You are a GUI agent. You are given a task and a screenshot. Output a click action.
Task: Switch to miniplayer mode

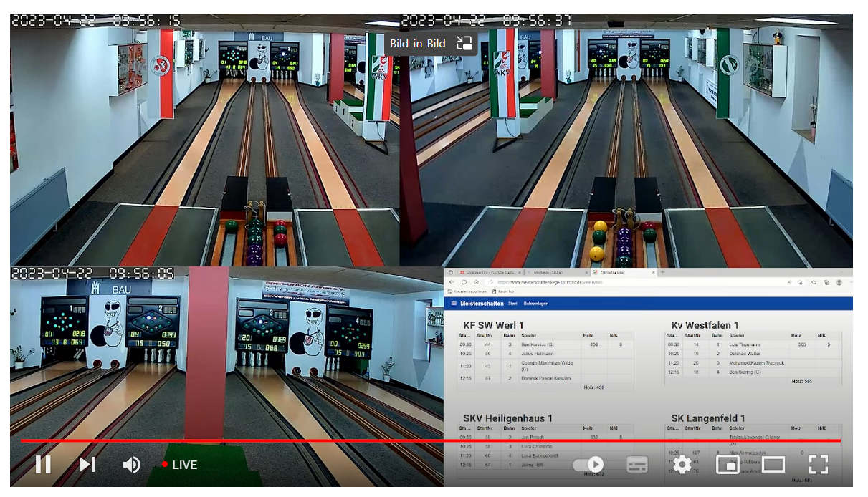(728, 465)
